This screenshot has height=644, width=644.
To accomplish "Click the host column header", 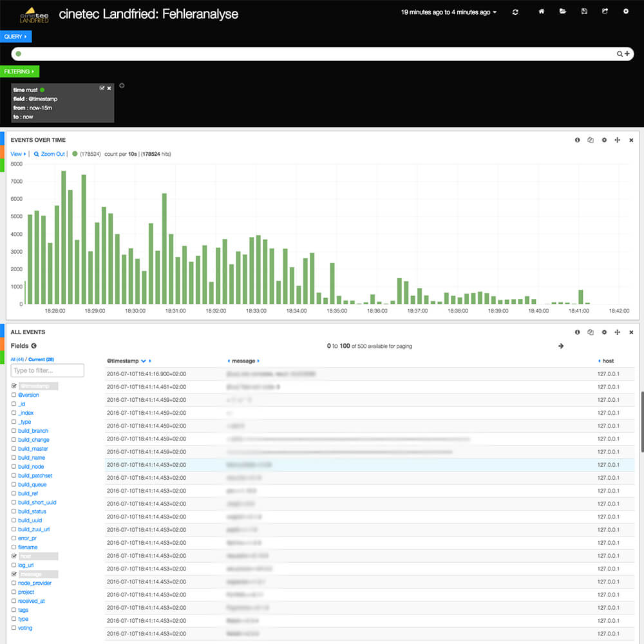I will 609,361.
